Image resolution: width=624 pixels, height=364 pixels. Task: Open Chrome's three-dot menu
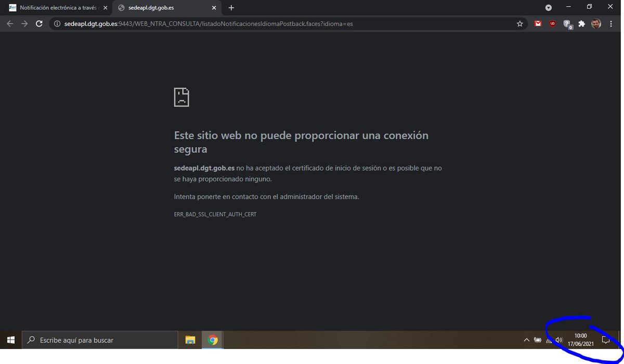[x=611, y=24]
